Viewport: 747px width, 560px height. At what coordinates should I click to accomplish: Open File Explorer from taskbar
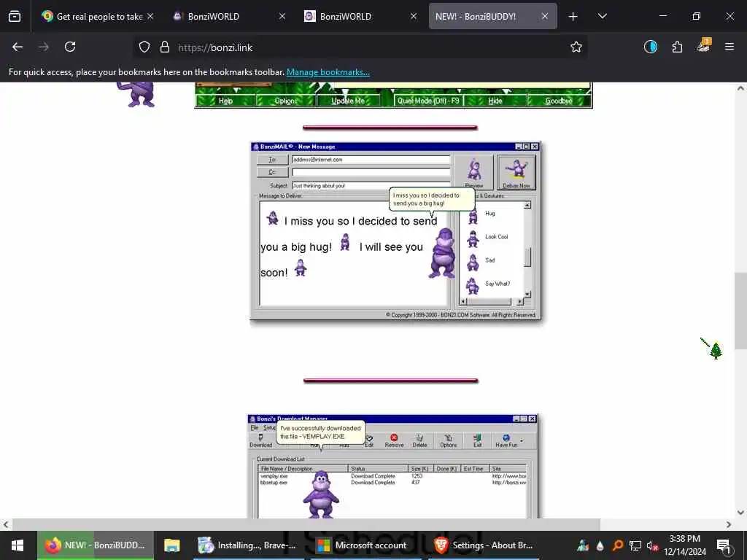click(x=171, y=545)
